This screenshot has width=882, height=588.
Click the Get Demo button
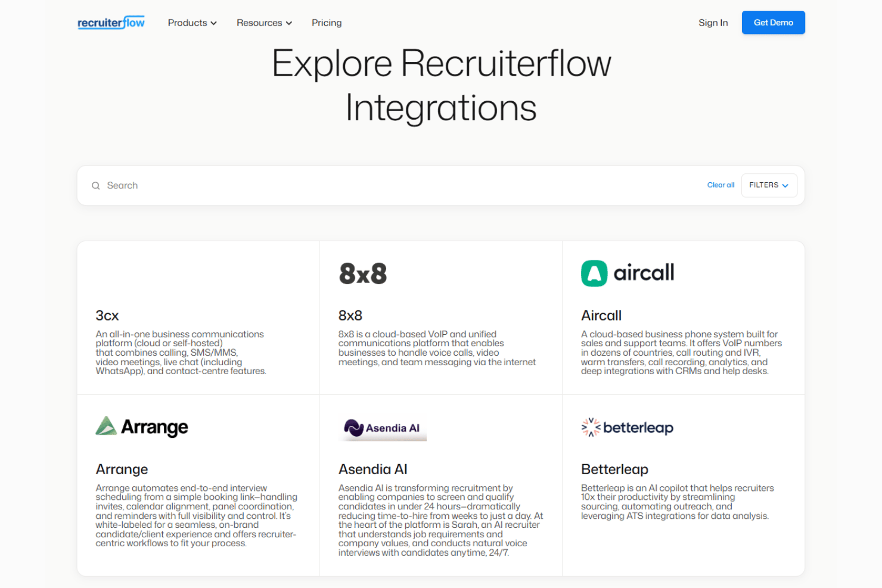[773, 23]
